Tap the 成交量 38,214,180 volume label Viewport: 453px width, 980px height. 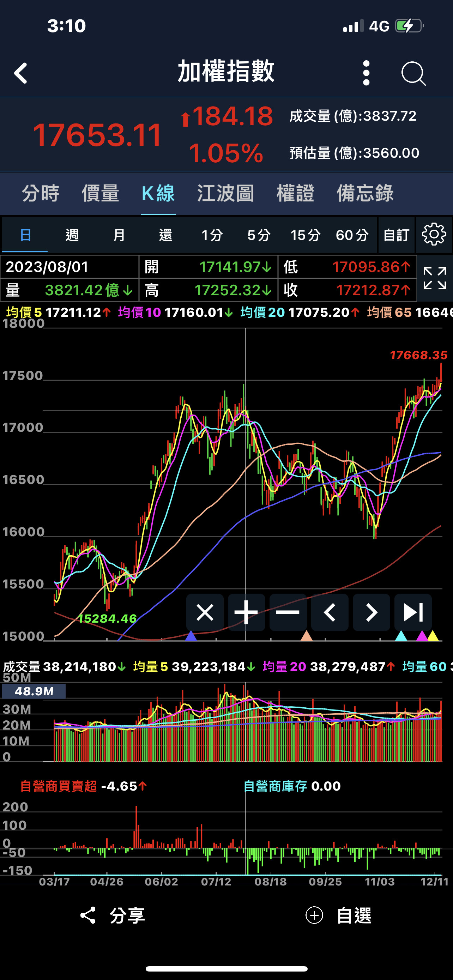pos(64,666)
